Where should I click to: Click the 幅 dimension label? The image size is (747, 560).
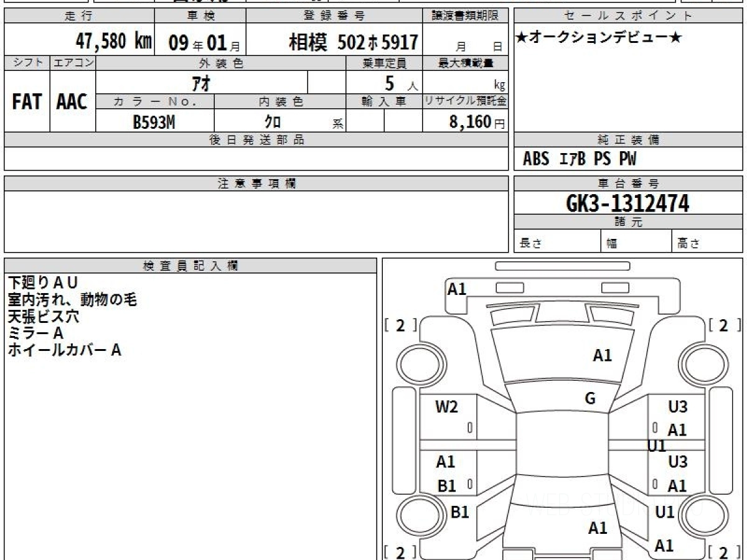(x=612, y=245)
